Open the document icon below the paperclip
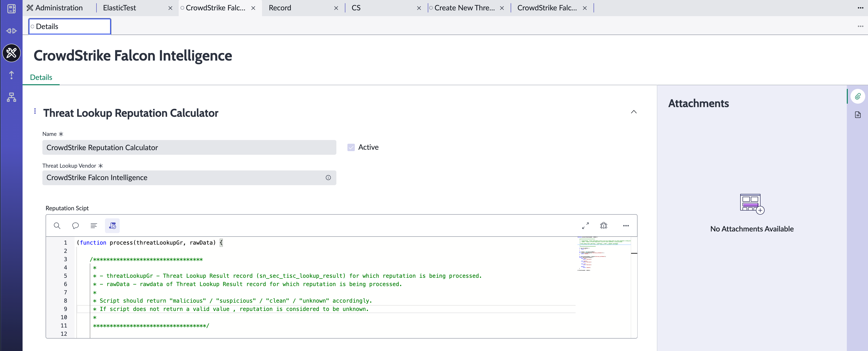This screenshot has width=868, height=351. tap(858, 115)
